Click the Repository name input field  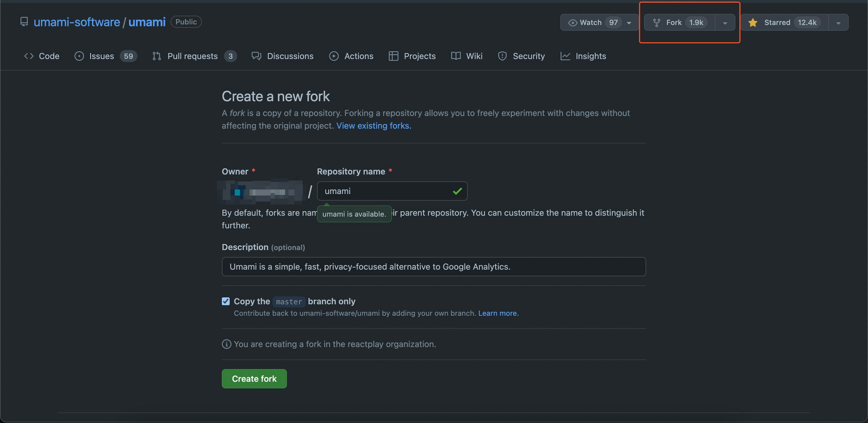(x=392, y=191)
